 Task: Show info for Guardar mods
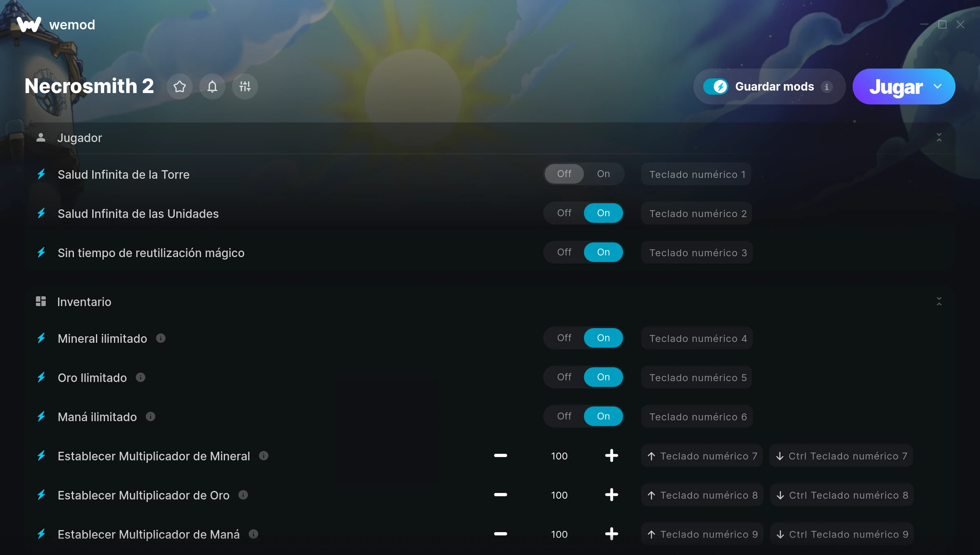pos(826,87)
